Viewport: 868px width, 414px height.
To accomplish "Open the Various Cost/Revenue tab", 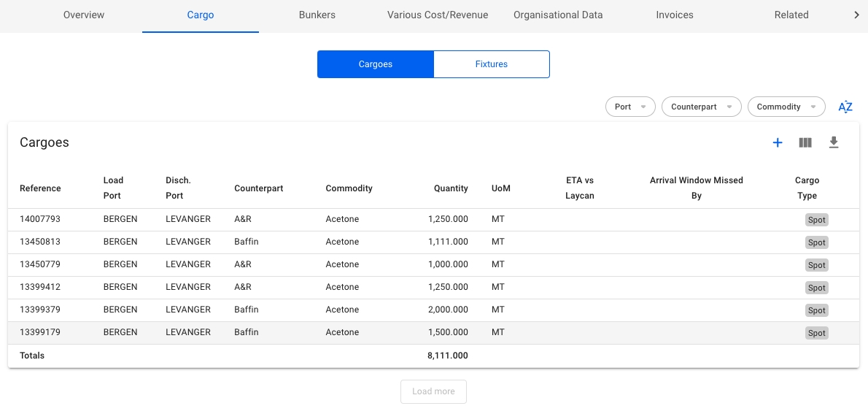I will [x=438, y=15].
